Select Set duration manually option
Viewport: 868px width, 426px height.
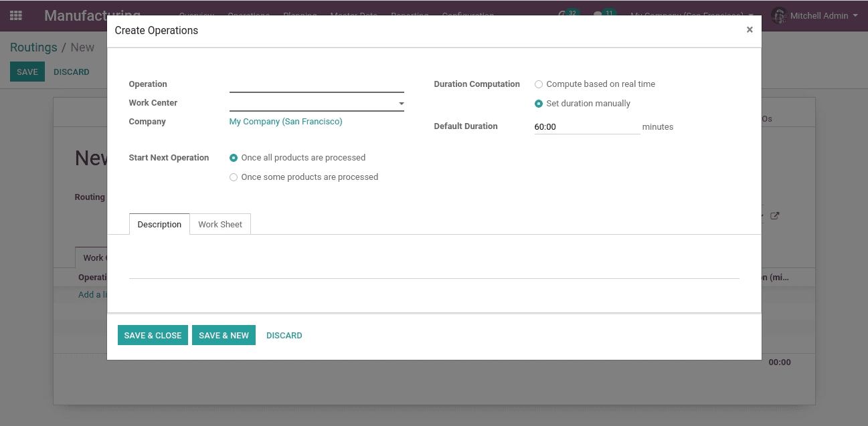coord(539,104)
